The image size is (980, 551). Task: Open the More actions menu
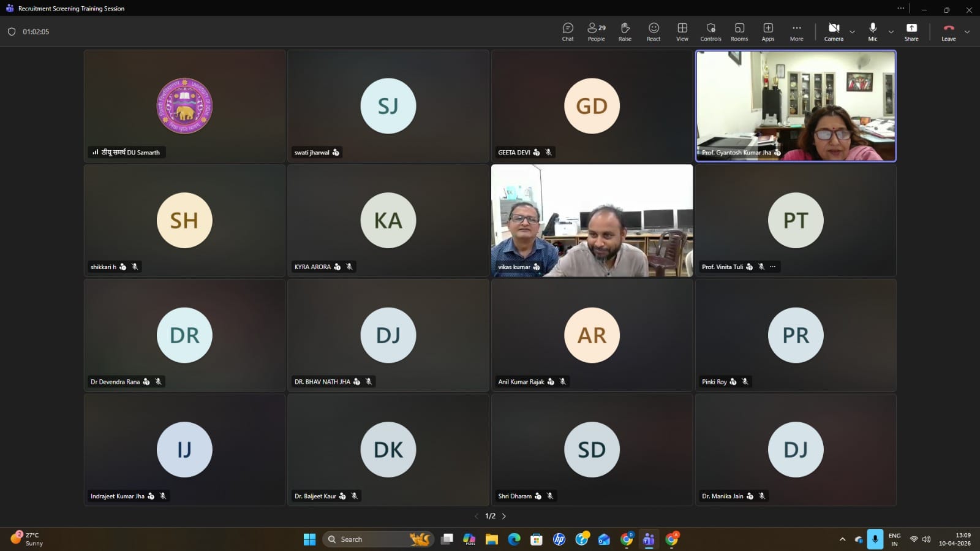click(x=796, y=32)
